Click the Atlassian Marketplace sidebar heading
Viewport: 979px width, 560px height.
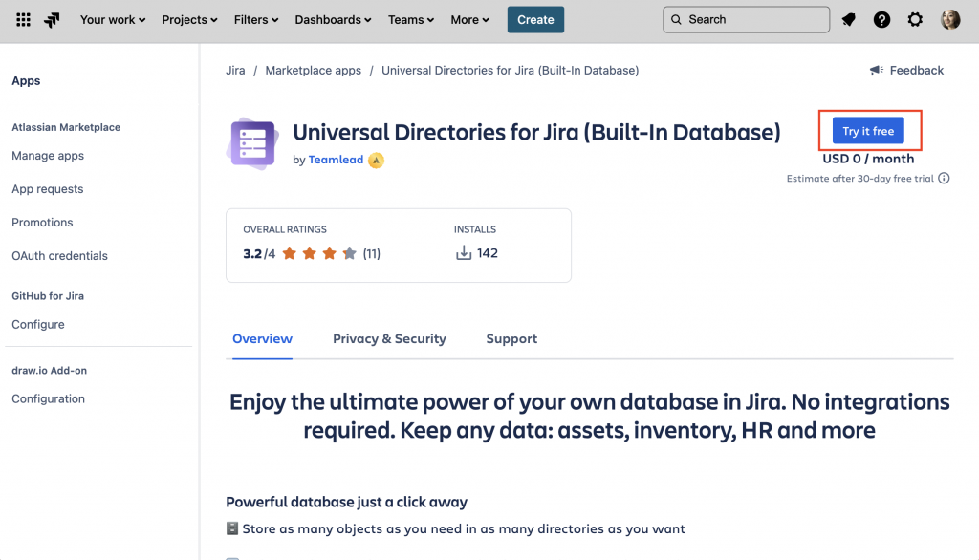click(x=66, y=127)
